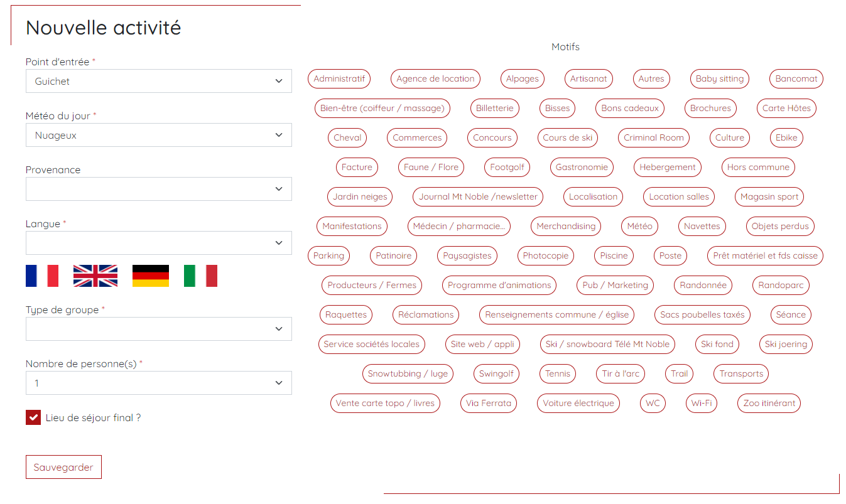This screenshot has width=846, height=504.
Task: Select the Cours de ski motif
Action: pos(568,137)
